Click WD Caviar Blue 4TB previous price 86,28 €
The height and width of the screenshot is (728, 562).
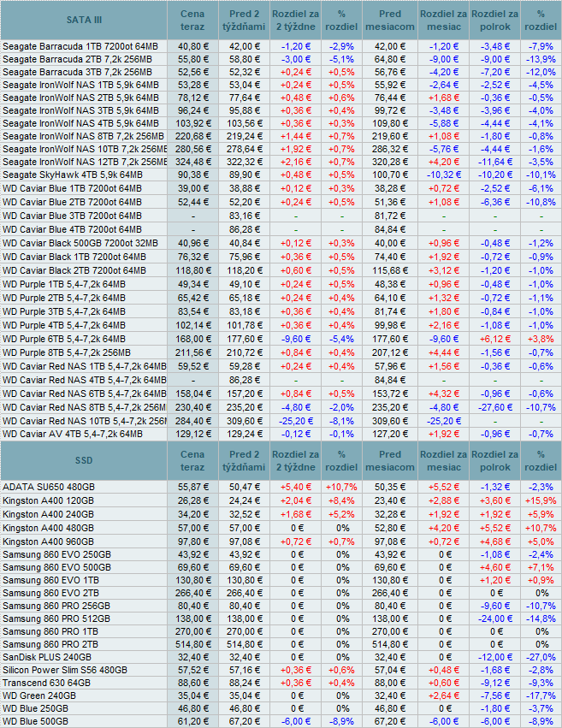coord(244,230)
